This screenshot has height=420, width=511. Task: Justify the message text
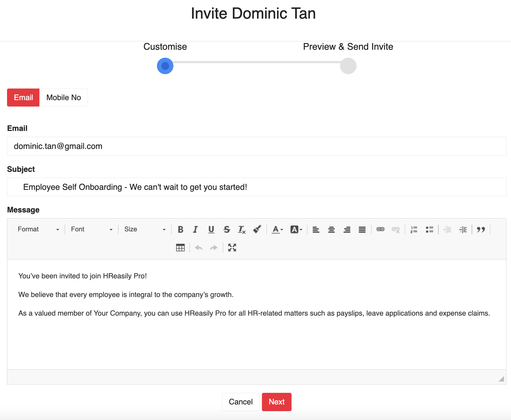[362, 229]
